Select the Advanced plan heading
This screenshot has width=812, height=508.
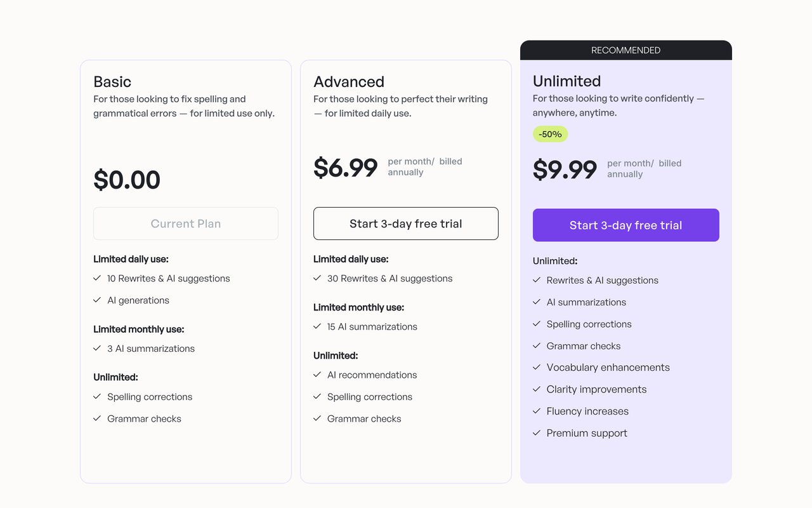[349, 82]
